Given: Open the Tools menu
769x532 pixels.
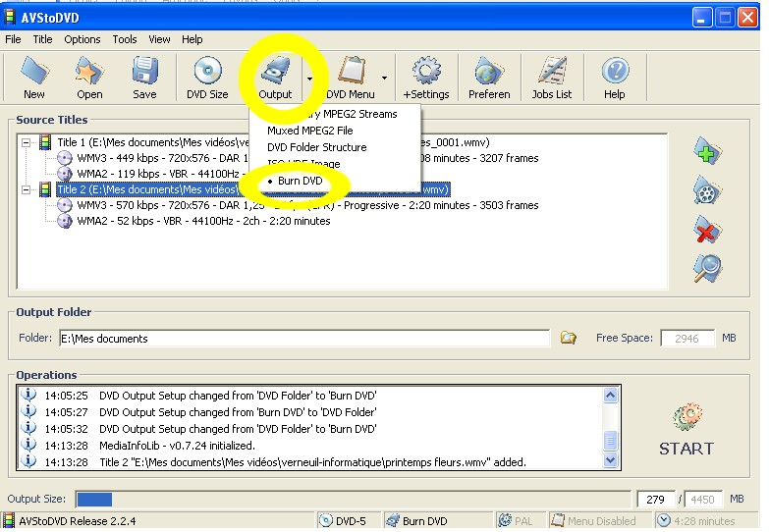Looking at the screenshot, I should point(125,39).
